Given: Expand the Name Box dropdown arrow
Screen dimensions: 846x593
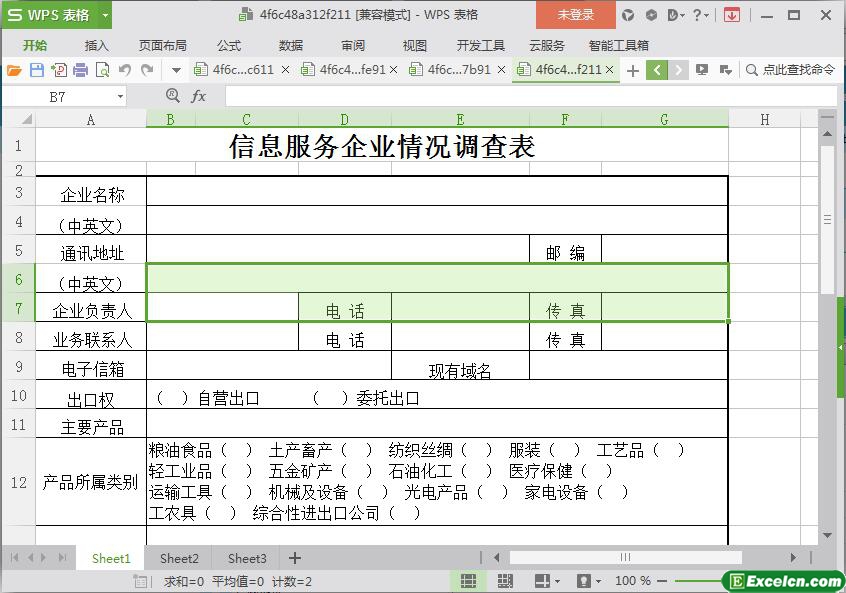Looking at the screenshot, I should [x=120, y=97].
